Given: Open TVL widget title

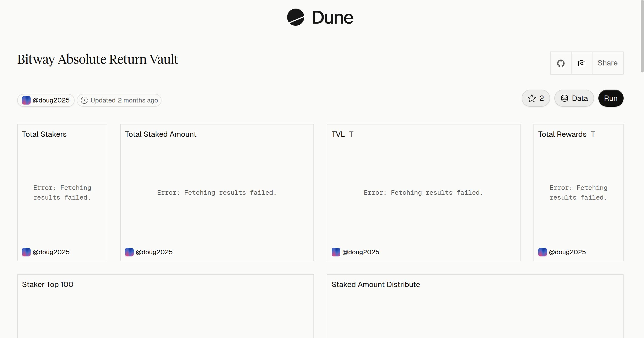Looking at the screenshot, I should pos(338,134).
